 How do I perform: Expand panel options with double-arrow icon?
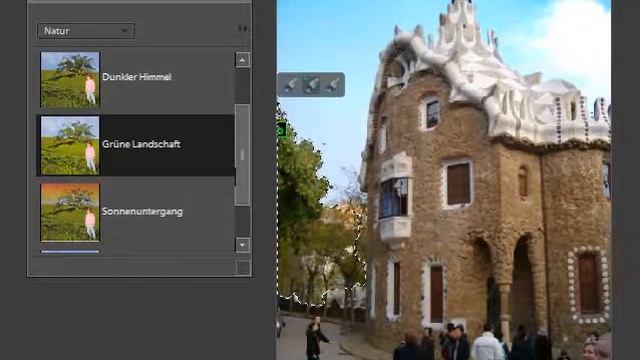point(243,29)
